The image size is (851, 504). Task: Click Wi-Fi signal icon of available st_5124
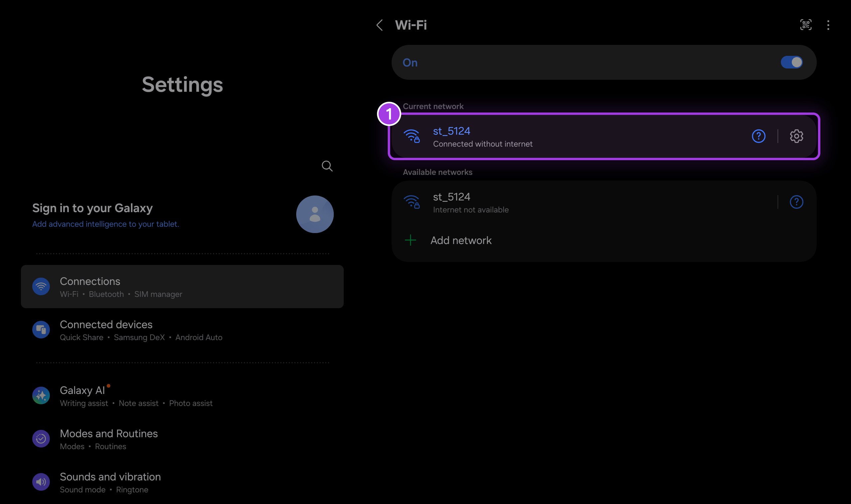point(411,202)
